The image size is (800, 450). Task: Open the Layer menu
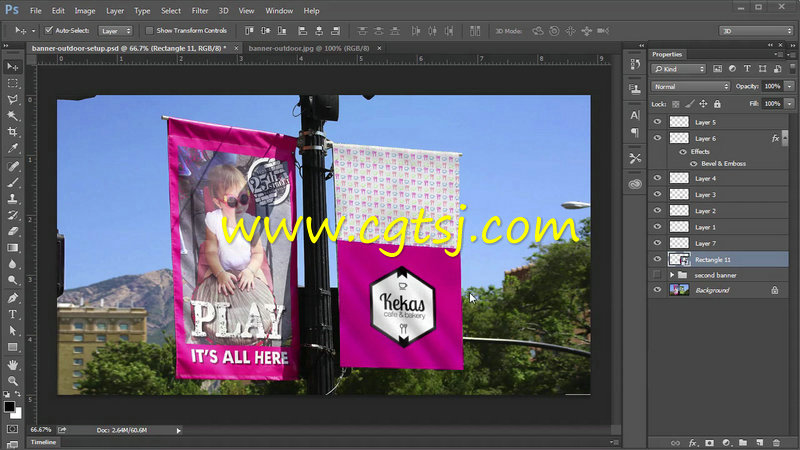click(x=115, y=11)
